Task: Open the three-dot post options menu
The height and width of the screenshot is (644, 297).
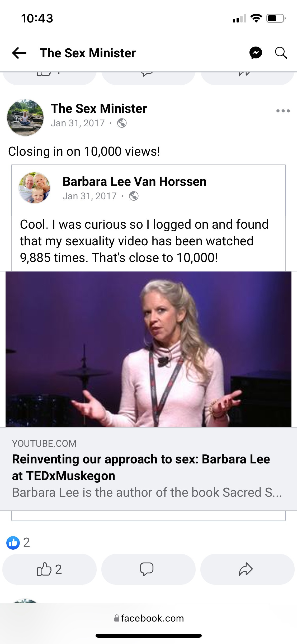Action: pyautogui.click(x=283, y=111)
